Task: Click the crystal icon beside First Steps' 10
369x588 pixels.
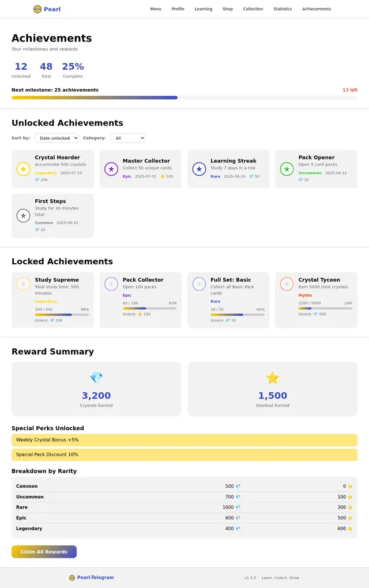Action: [37, 230]
